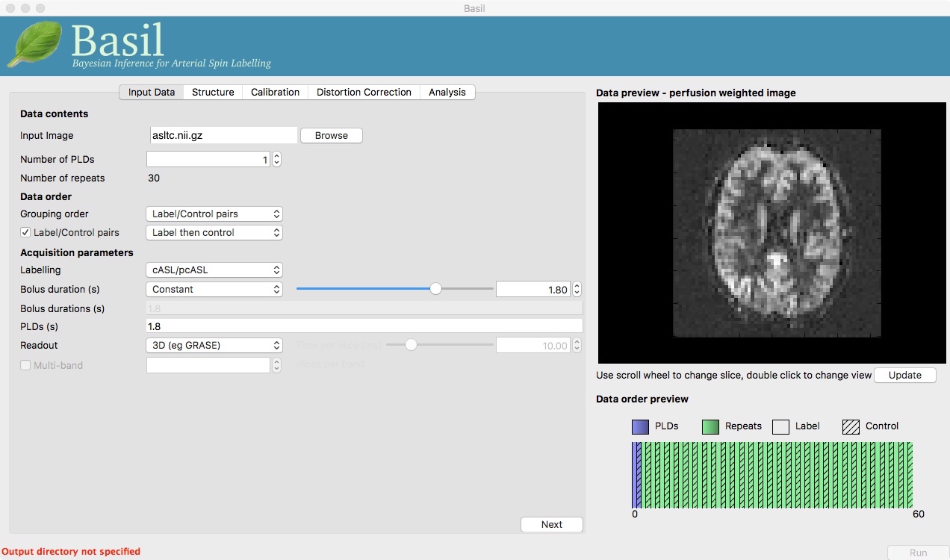This screenshot has height=560, width=950.
Task: Click the Browse button for input image
Action: pos(331,135)
